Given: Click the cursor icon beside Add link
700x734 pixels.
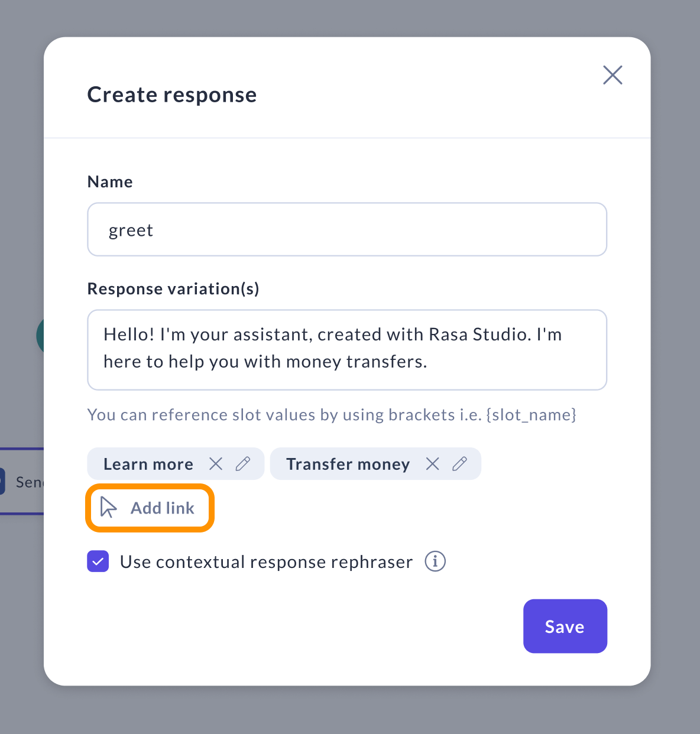Looking at the screenshot, I should (108, 507).
